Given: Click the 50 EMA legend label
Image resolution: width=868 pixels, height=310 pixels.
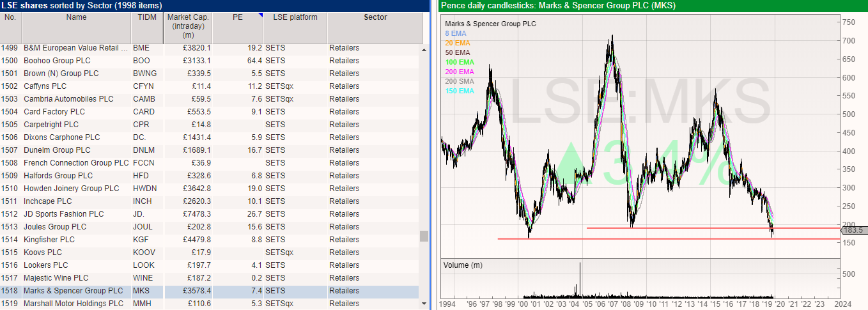Looking at the screenshot, I should [x=458, y=52].
